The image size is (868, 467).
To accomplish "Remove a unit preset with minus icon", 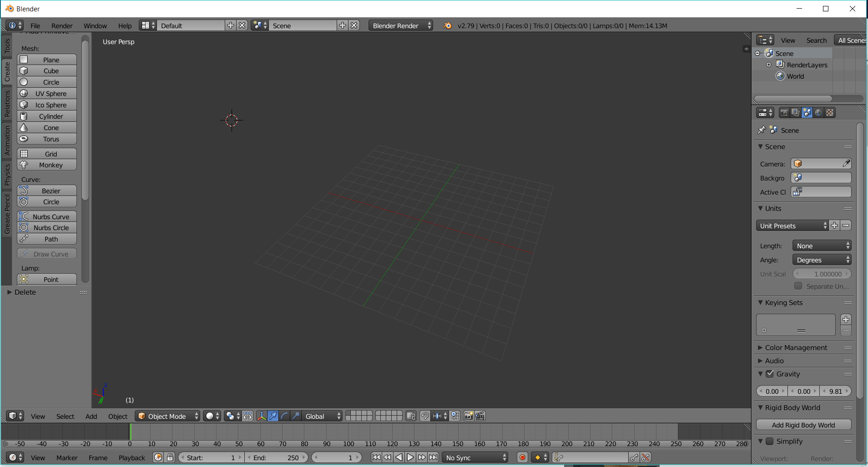I will [x=846, y=226].
